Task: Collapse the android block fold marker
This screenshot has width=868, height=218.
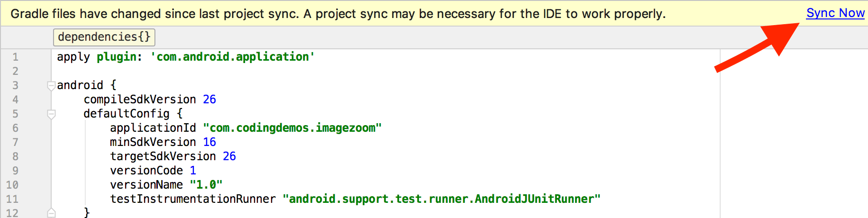Action: click(51, 86)
